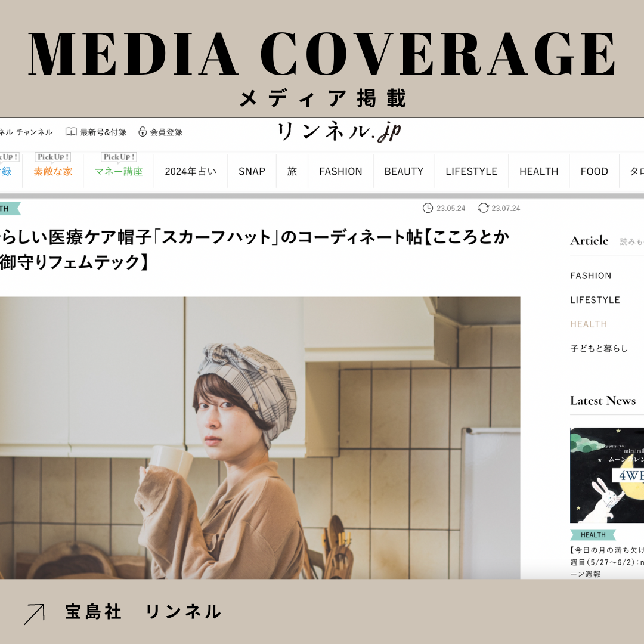Click the clock icon beside published date

tap(428, 208)
